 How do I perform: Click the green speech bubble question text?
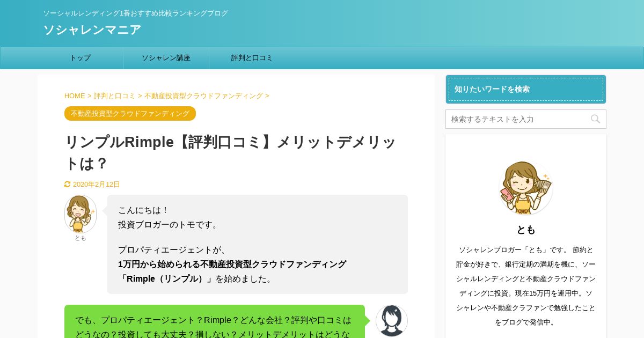click(214, 327)
